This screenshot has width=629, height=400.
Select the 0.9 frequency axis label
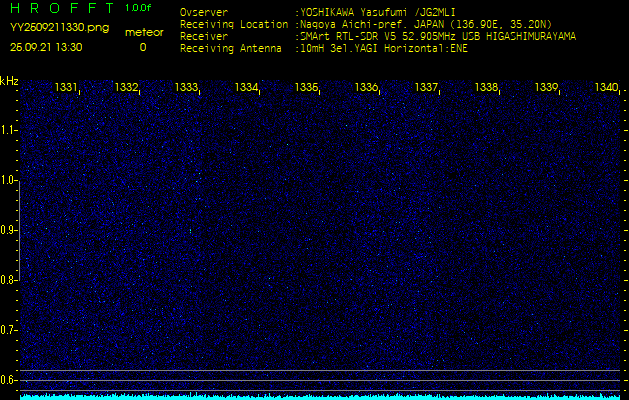click(9, 230)
